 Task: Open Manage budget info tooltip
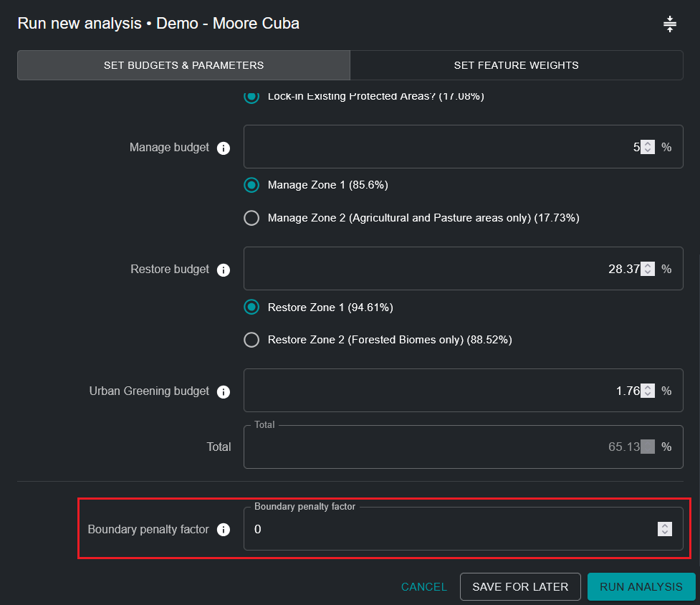tap(224, 148)
